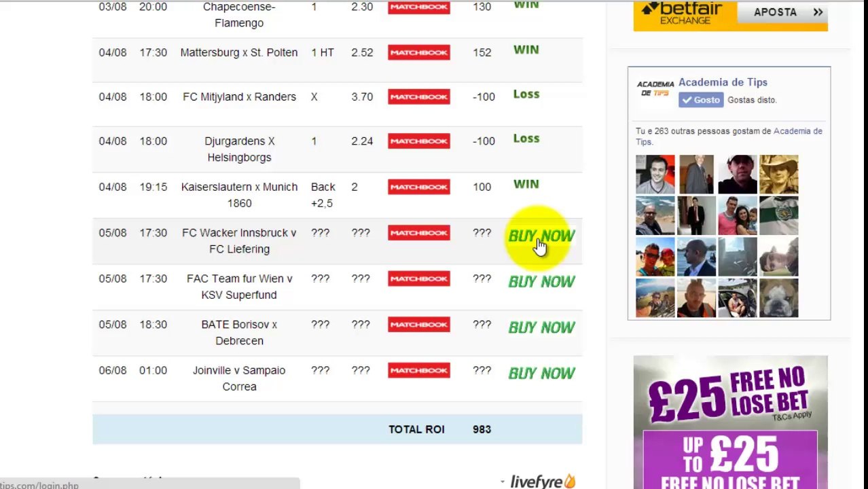This screenshot has height=489, width=868.
Task: Click the Gosto like button
Action: pos(701,100)
